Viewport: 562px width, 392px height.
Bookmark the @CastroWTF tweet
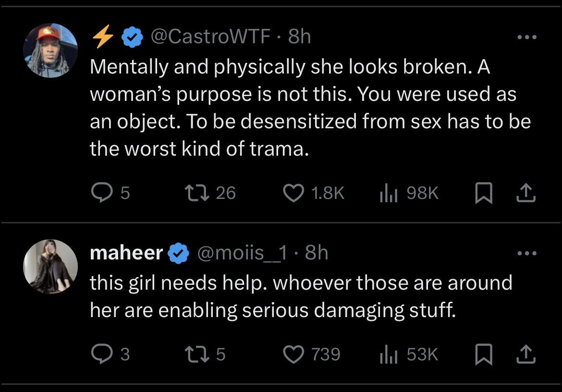(484, 193)
